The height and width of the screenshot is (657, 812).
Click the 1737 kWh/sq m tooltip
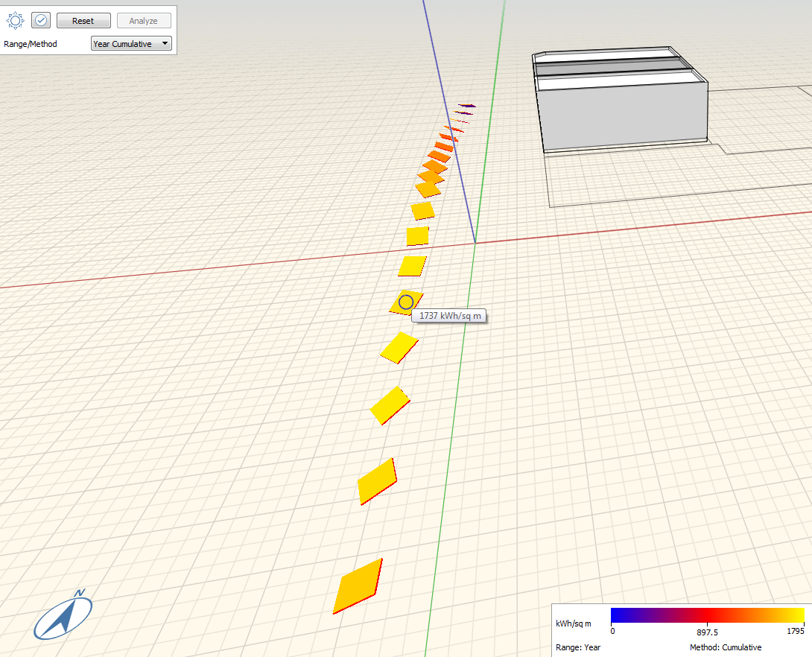point(449,315)
